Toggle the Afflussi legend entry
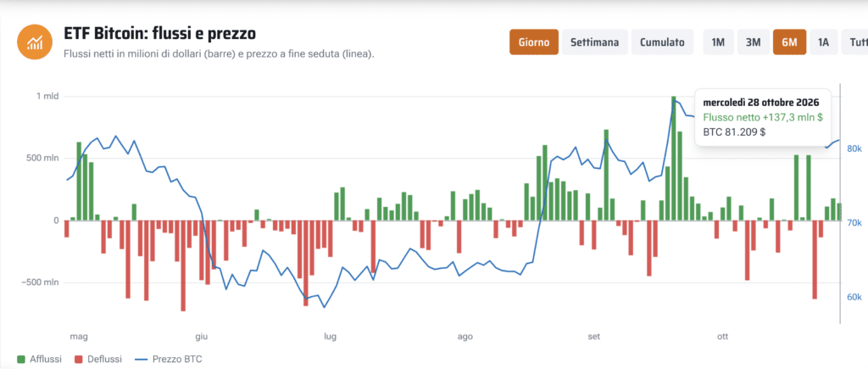Viewport: 868px width, 369px height. coord(39,359)
